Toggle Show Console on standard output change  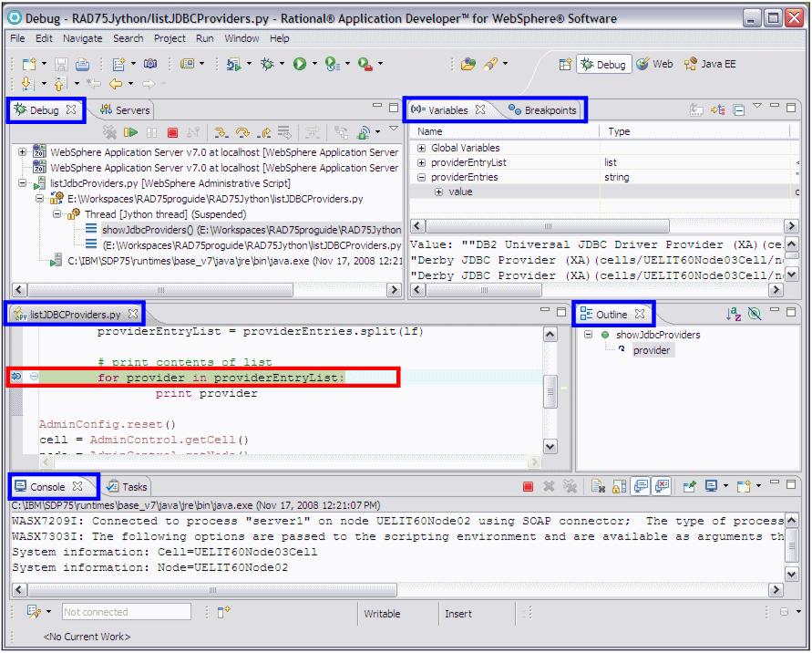point(641,486)
